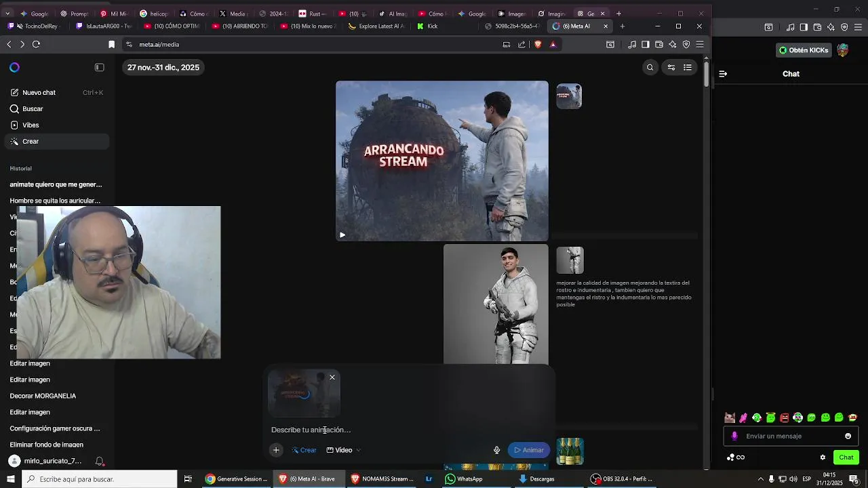Switch to the TocinoDelRey tab
Viewport: 868px width, 488px height.
[36, 26]
